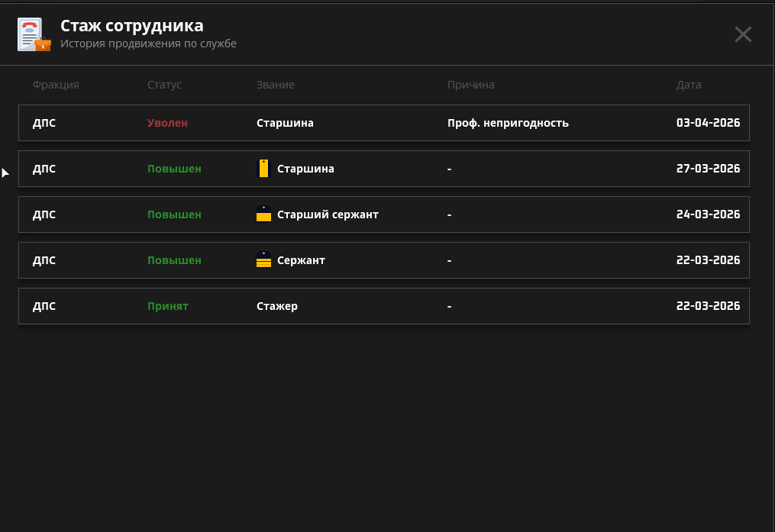Click the Стажер rank text
Viewport: 775px width, 532px height.
coord(277,306)
